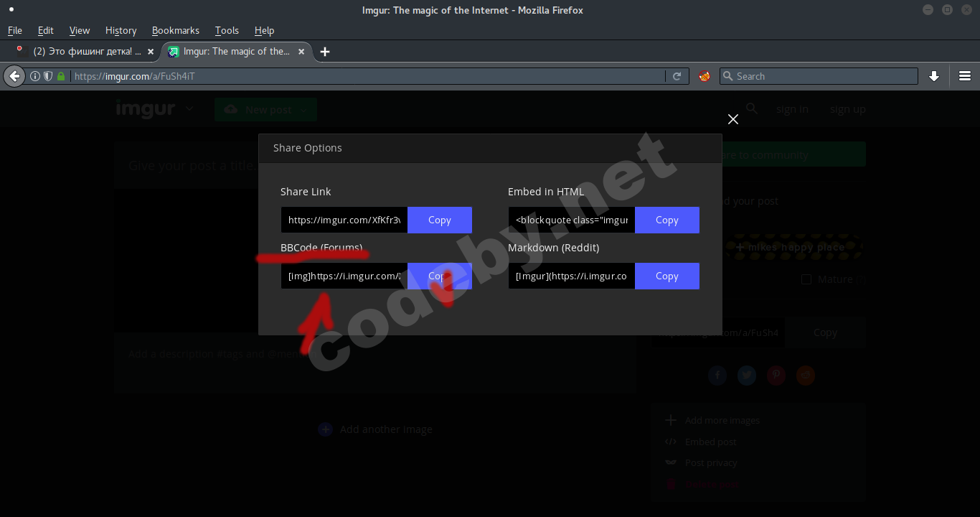
Task: Open the Firefox hamburger menu
Action: [965, 76]
